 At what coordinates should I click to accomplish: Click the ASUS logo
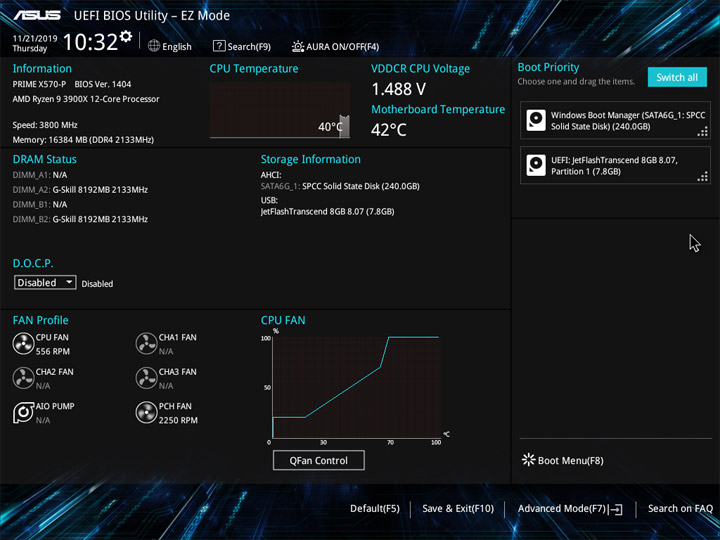click(x=37, y=15)
